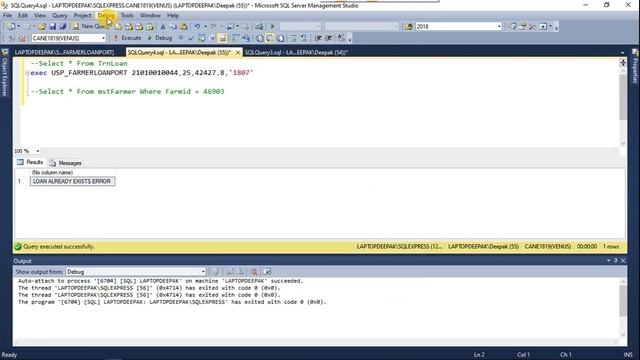This screenshot has height=360, width=640.
Task: Toggle Include Actual Execution Plan icon
Action: click(236, 38)
